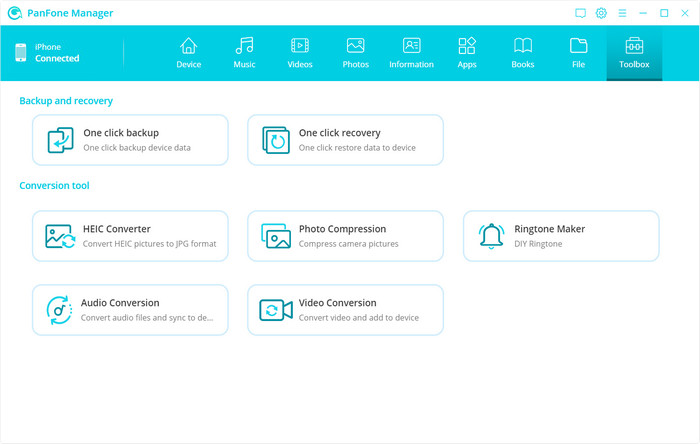Click the HEIC Converter image icon
This screenshot has height=444, width=700.
(x=60, y=237)
